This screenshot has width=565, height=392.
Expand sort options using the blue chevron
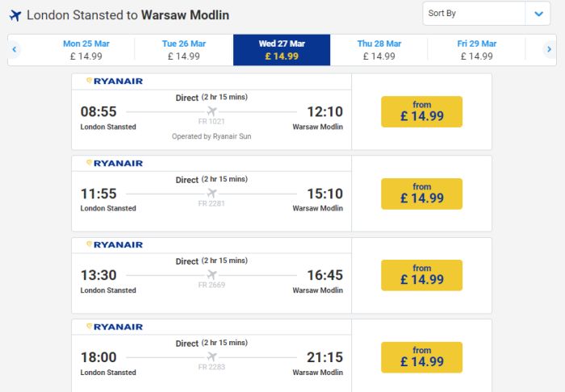coord(538,14)
